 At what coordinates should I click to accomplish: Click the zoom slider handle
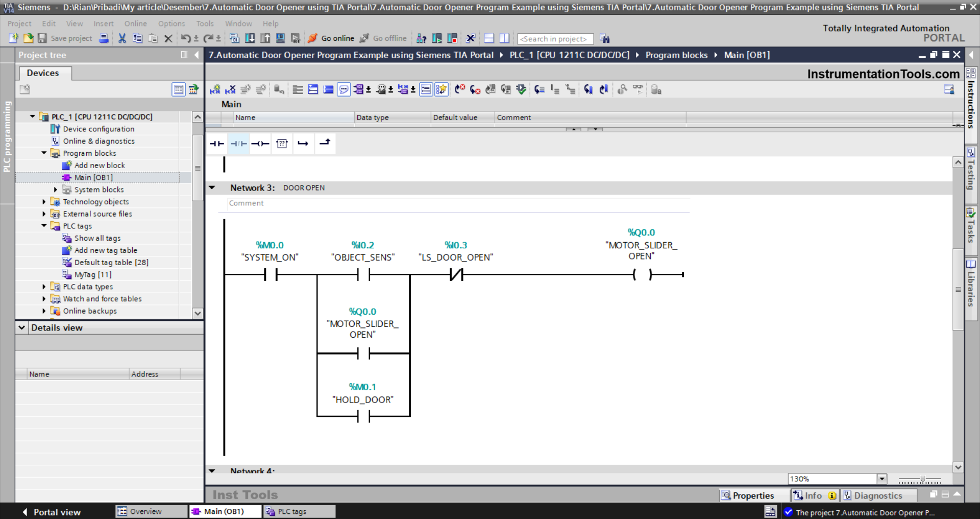923,479
